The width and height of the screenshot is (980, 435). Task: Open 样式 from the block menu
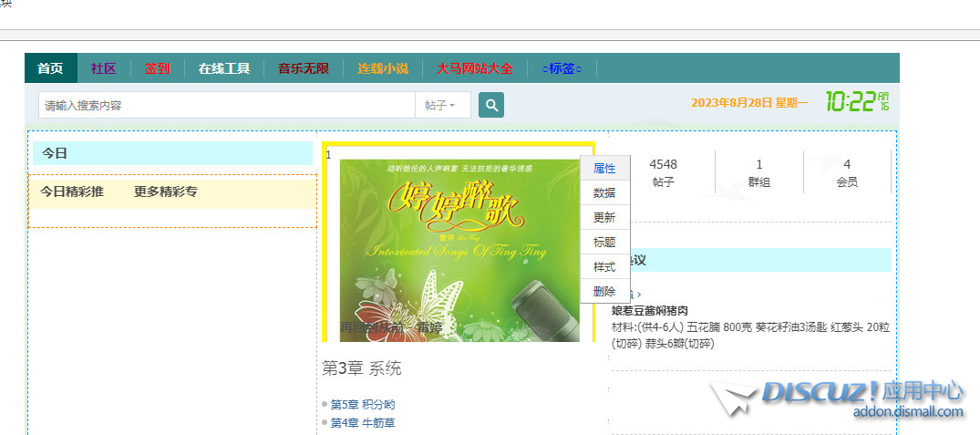point(604,267)
